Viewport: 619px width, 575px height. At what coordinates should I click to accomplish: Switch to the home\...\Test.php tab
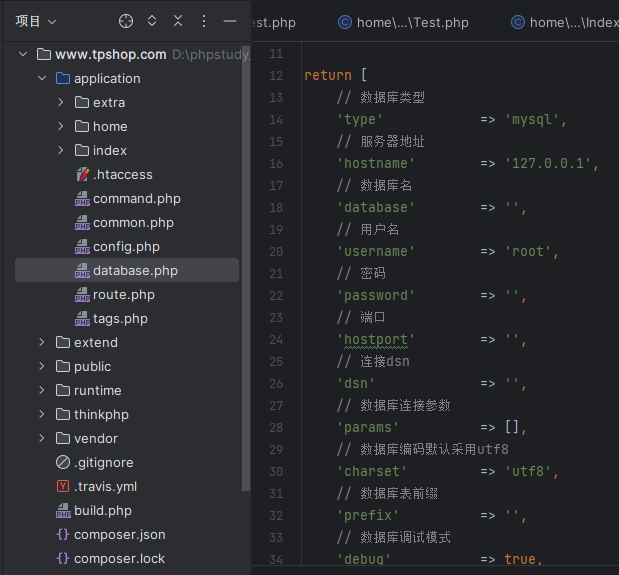coord(403,22)
